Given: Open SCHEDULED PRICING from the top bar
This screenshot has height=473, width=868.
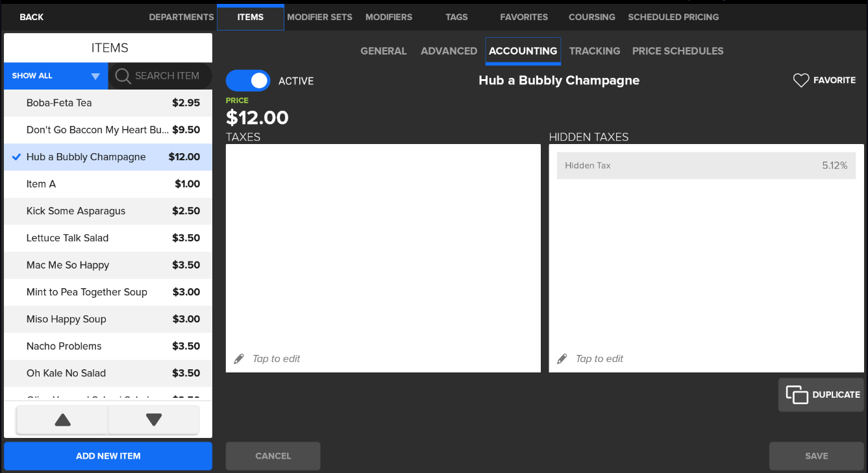Looking at the screenshot, I should coord(673,18).
